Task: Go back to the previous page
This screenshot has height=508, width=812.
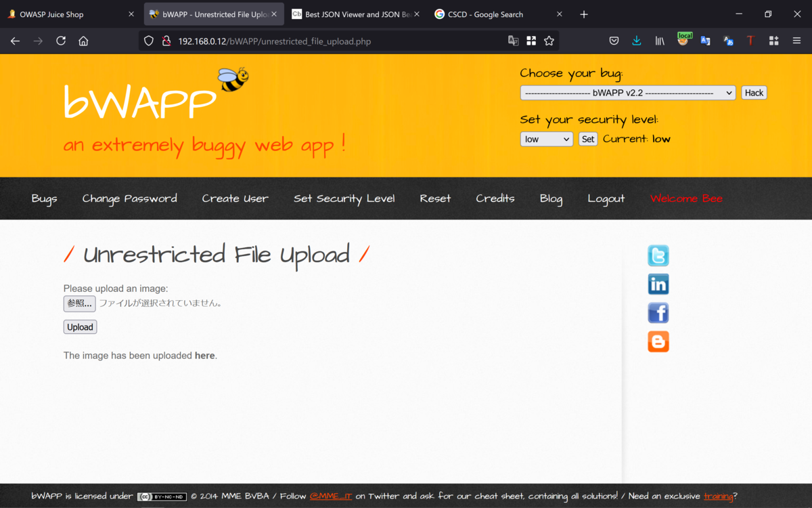Action: (15, 41)
